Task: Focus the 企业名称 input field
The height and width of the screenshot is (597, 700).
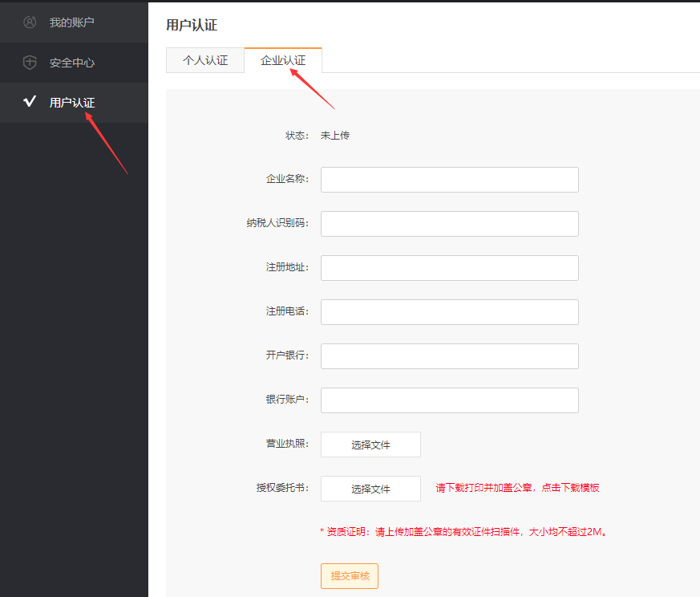Action: pyautogui.click(x=449, y=180)
